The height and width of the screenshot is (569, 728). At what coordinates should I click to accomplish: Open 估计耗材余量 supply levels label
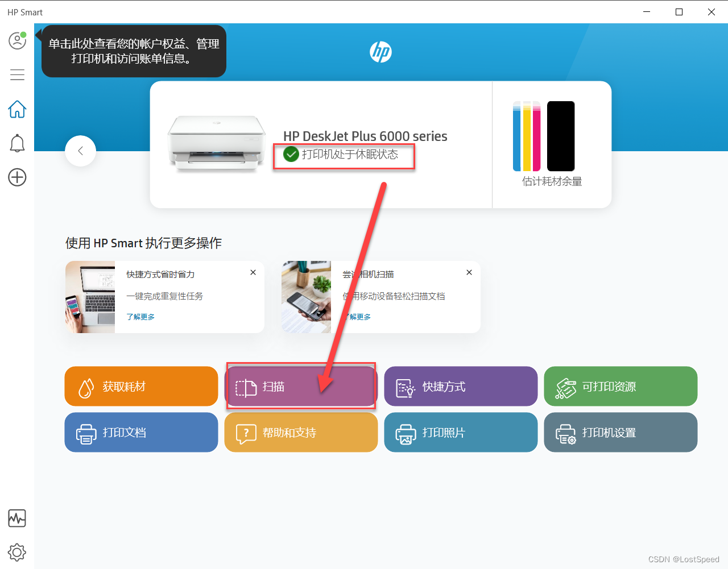tap(552, 181)
